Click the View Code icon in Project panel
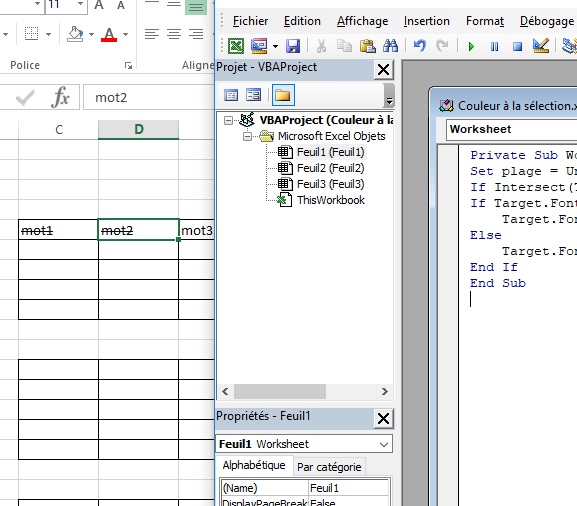Screen dimensions: 577x506 231,95
